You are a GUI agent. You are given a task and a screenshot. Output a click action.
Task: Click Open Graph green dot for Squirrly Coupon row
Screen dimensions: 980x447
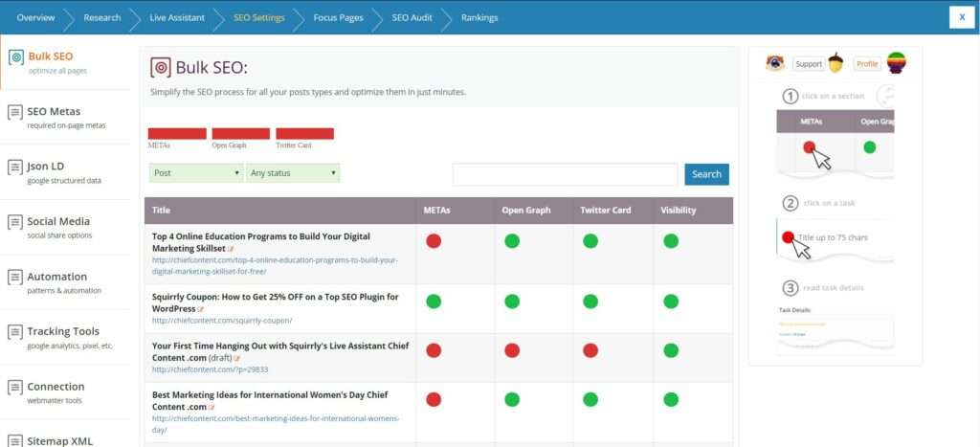click(x=512, y=302)
